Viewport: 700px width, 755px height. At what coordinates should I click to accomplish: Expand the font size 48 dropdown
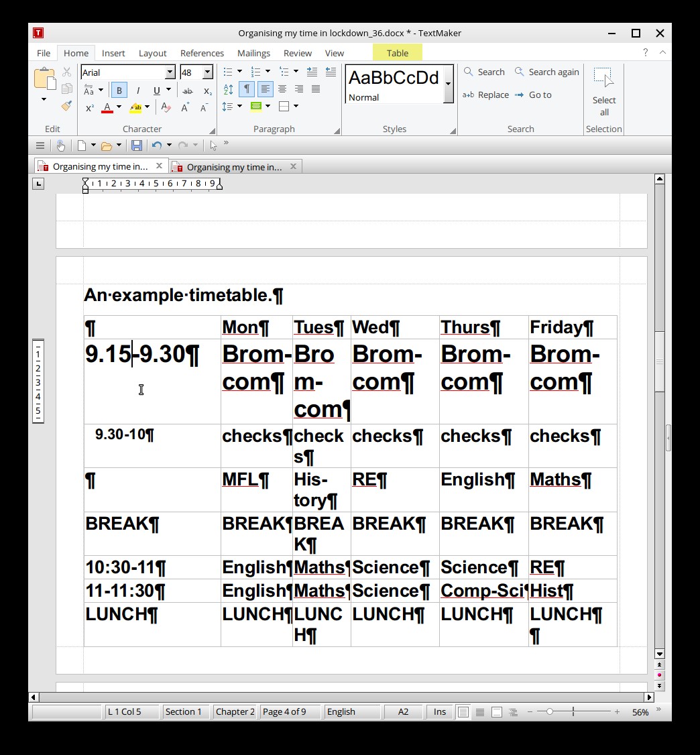tap(207, 72)
